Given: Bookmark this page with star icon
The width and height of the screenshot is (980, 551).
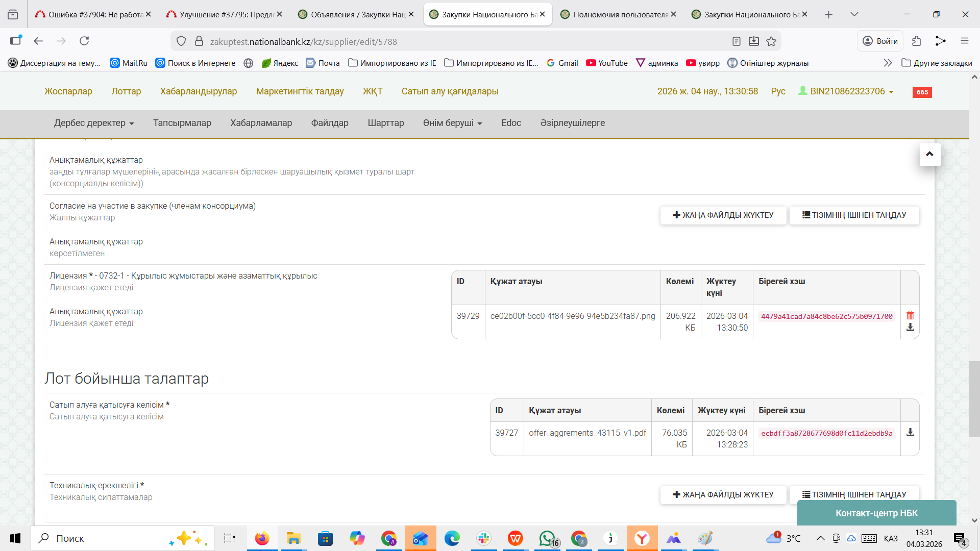Looking at the screenshot, I should (x=771, y=41).
